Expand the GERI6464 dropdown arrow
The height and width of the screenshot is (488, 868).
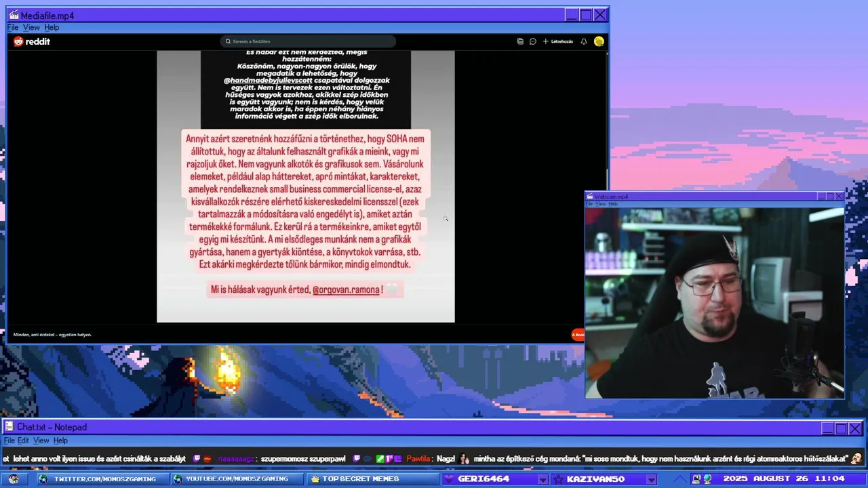click(542, 480)
